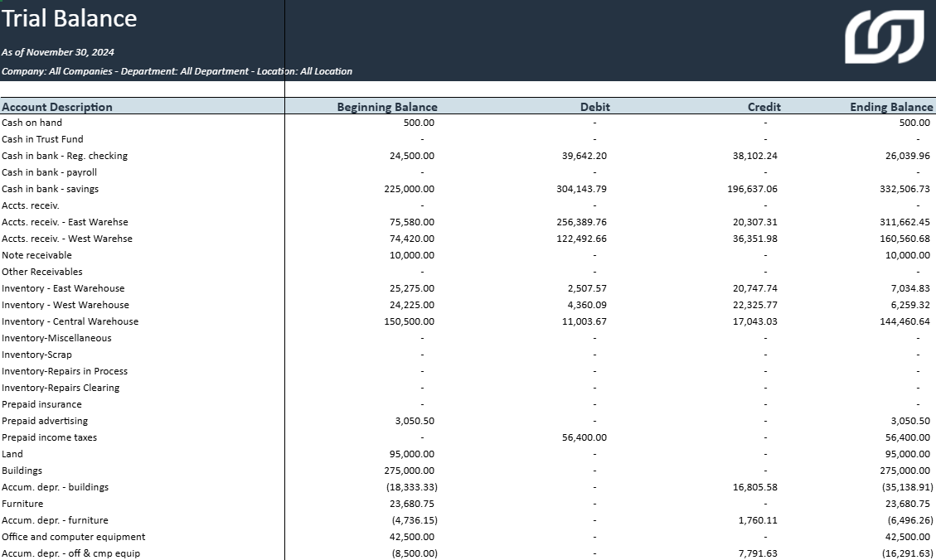Click the Ending Balance column header
Screen dimensions: 936x560
891,107
